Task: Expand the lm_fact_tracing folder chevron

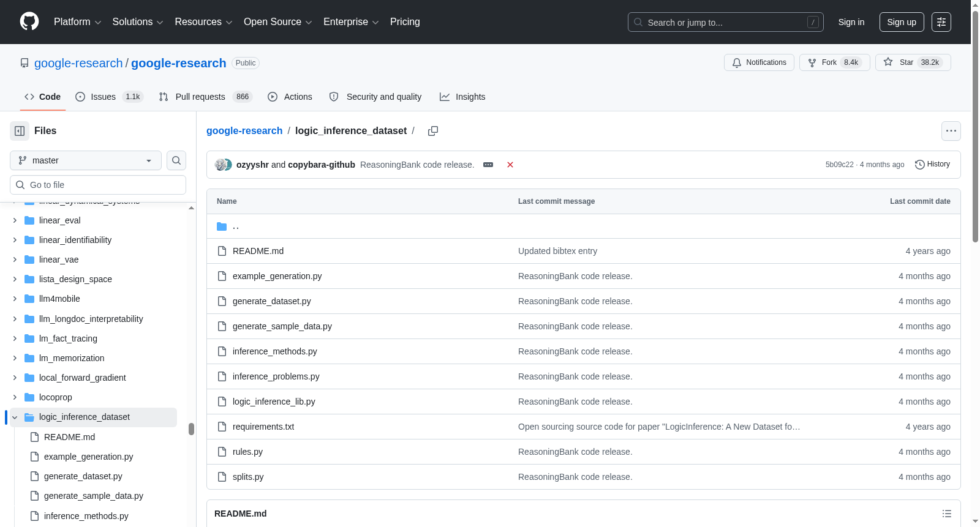Action: click(x=15, y=338)
